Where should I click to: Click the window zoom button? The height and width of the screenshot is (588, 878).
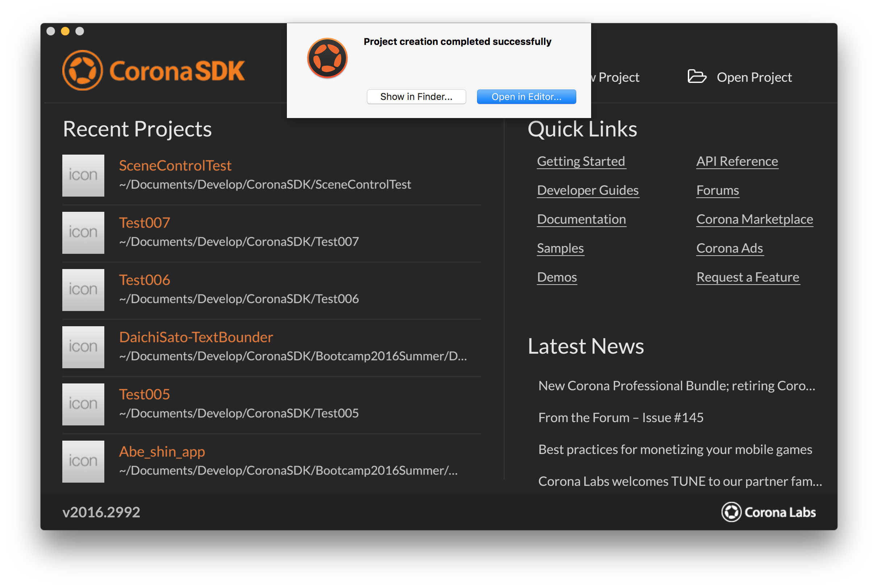(80, 31)
